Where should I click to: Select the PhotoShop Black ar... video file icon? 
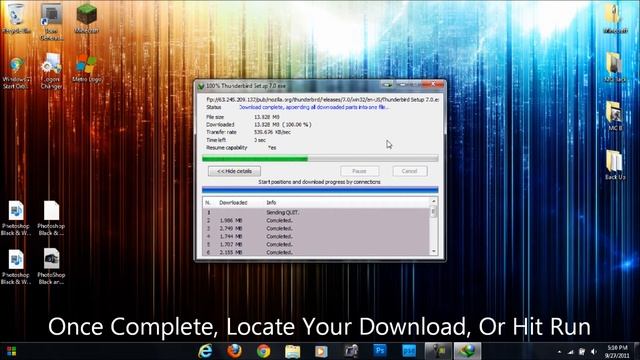tap(51, 267)
